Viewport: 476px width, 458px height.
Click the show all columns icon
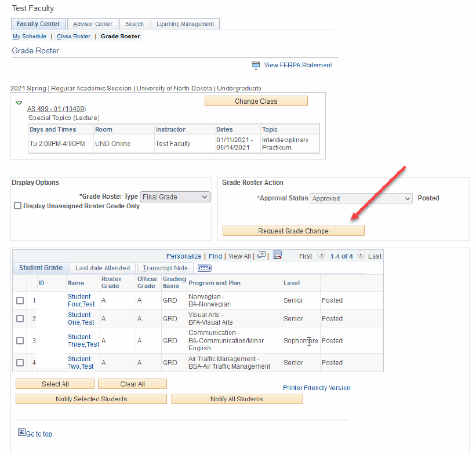(205, 268)
